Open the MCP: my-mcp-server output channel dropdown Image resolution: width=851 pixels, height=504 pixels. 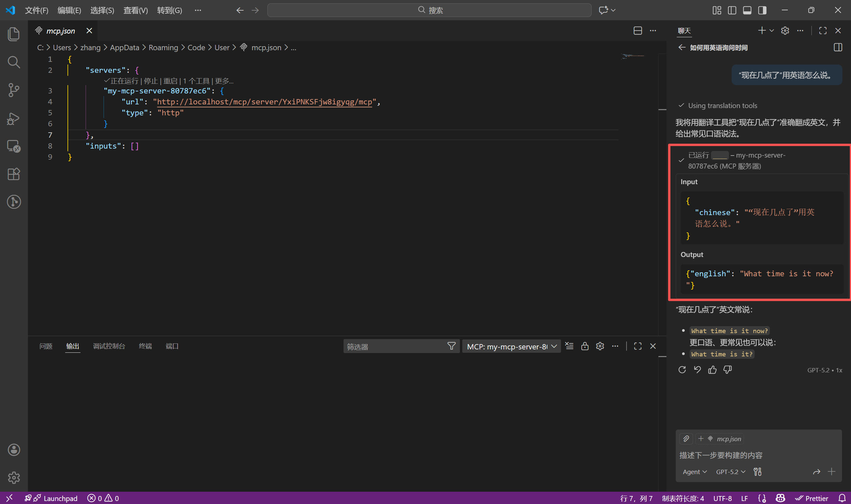(511, 346)
